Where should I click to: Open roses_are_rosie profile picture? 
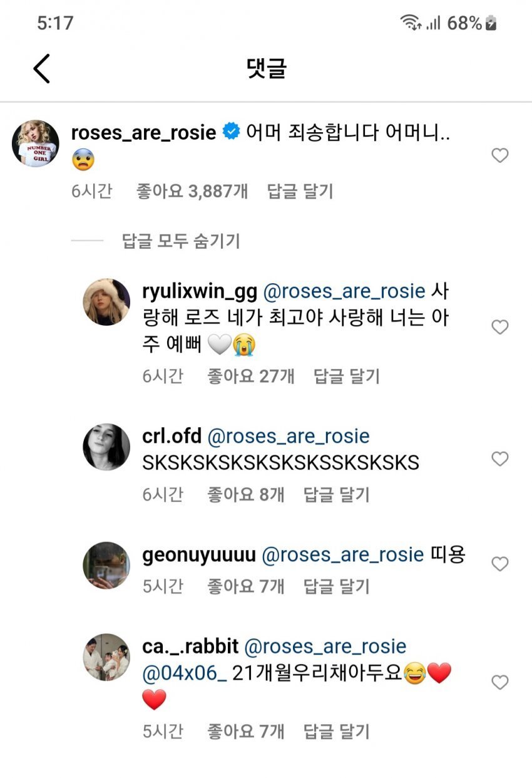pos(36,143)
